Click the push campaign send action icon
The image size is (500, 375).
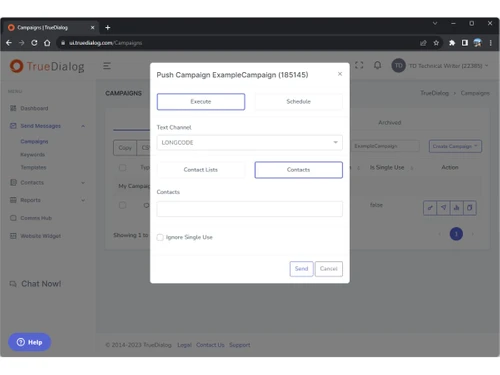[443, 208]
